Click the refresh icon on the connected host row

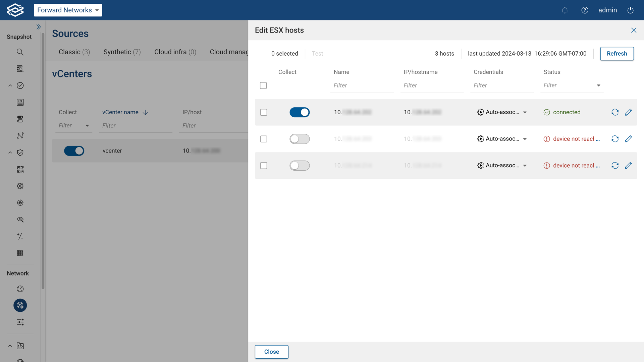[x=615, y=112]
